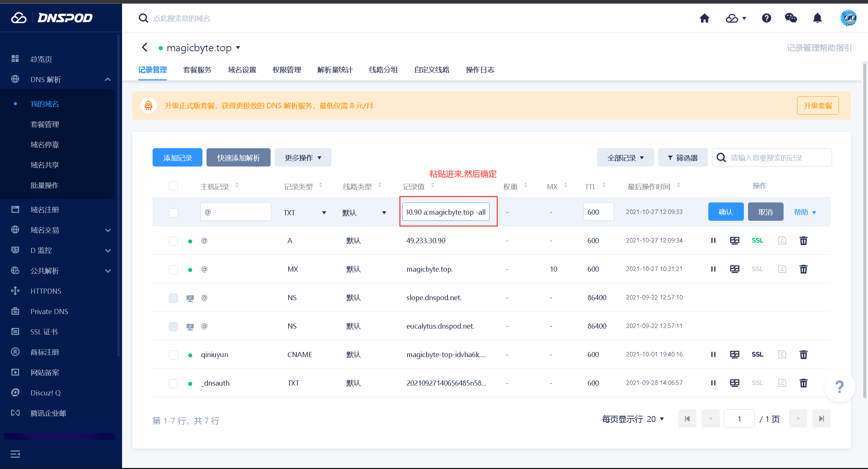Viewport: 868px width, 469px height.
Task: Open the 更多操作 dropdown
Action: (x=303, y=157)
